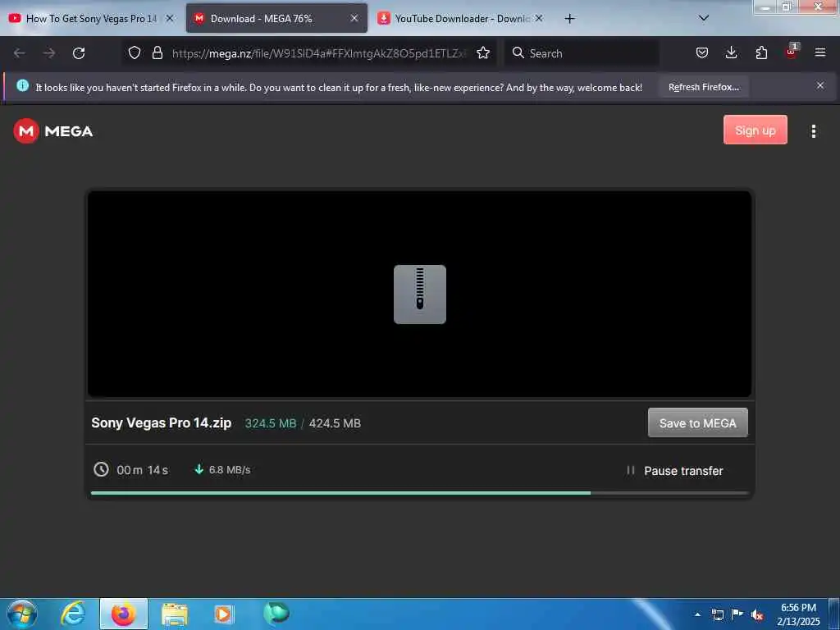The width and height of the screenshot is (840, 630).
Task: Open the Save to Pocket icon
Action: click(x=702, y=52)
